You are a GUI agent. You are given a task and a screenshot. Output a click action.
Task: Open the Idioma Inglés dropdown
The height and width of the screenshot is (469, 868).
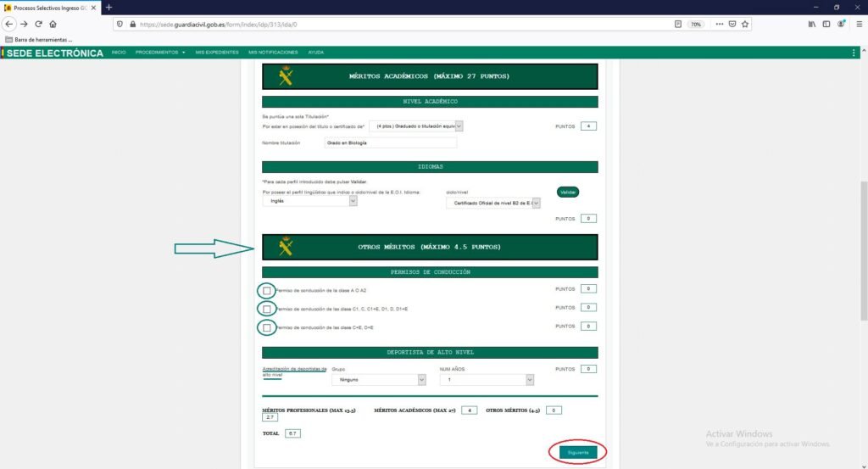[310, 201]
